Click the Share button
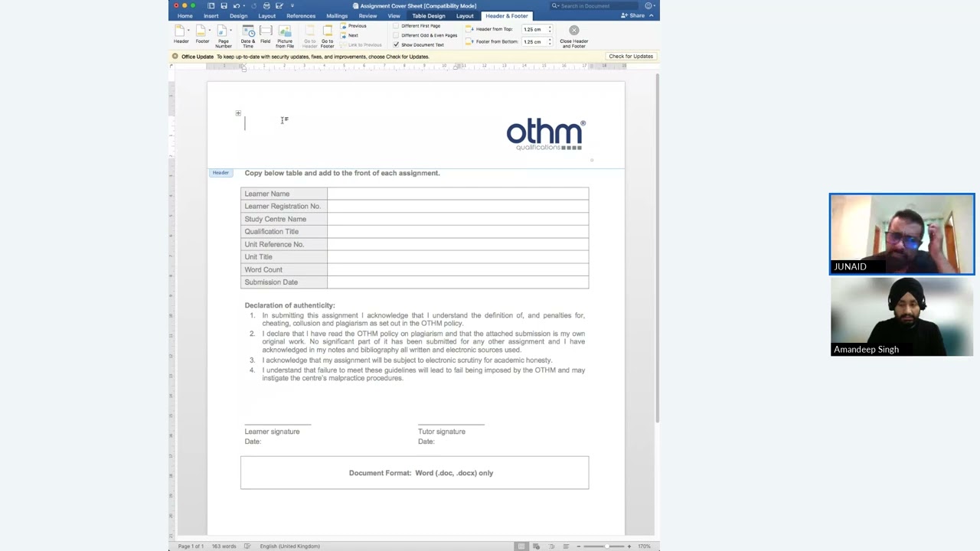 click(x=634, y=15)
